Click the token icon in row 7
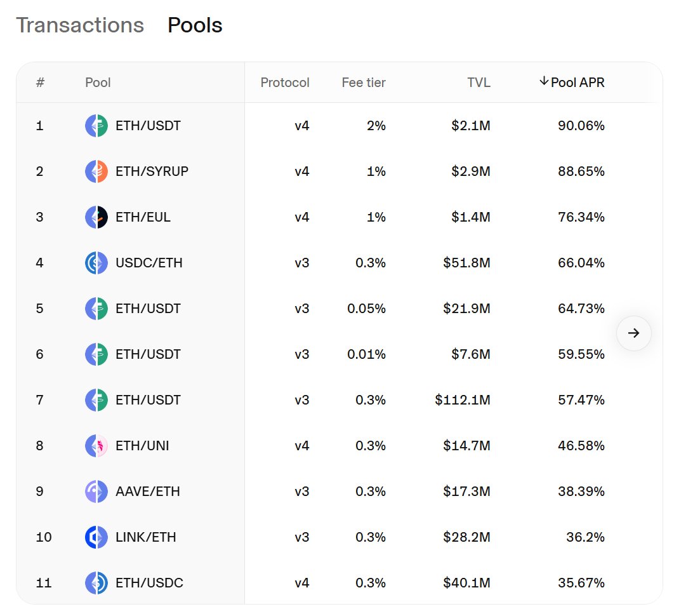674x616 pixels. point(96,399)
